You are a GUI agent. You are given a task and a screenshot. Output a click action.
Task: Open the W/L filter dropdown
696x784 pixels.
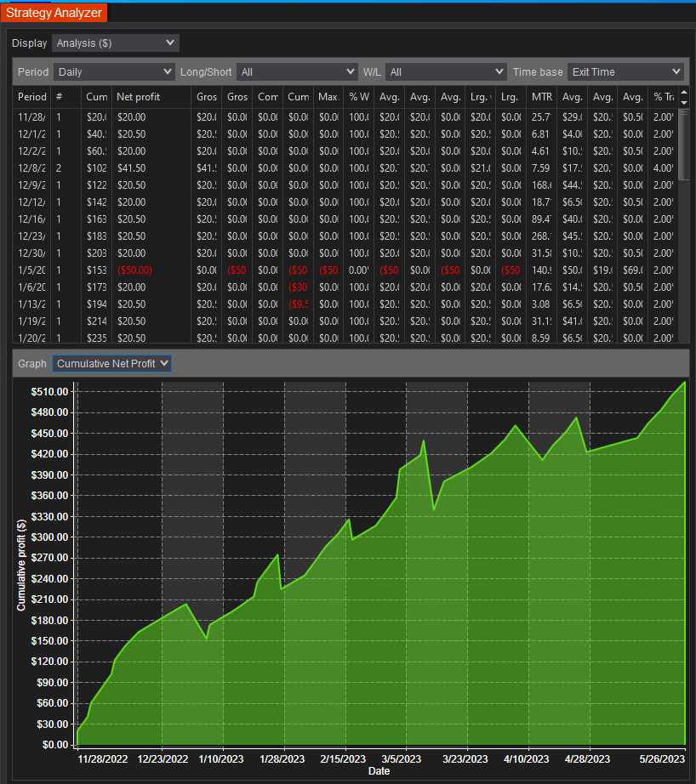click(446, 72)
